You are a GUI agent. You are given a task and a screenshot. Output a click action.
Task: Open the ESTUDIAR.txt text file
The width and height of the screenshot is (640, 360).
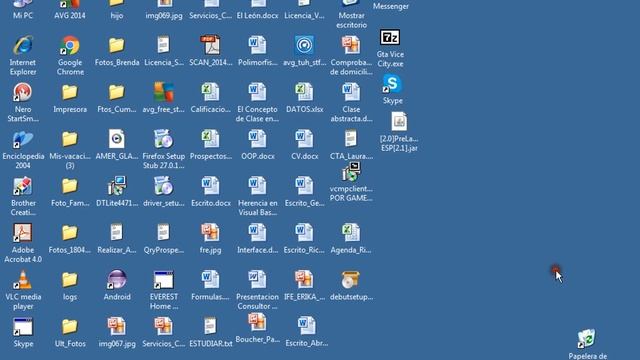click(211, 327)
